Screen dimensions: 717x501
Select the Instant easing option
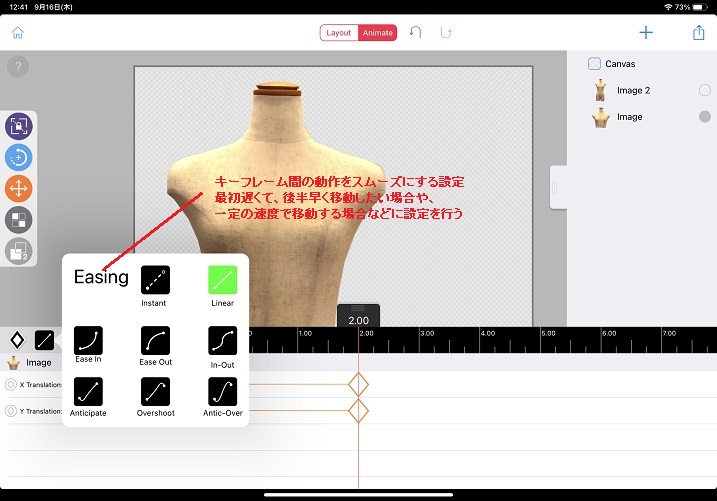(154, 279)
